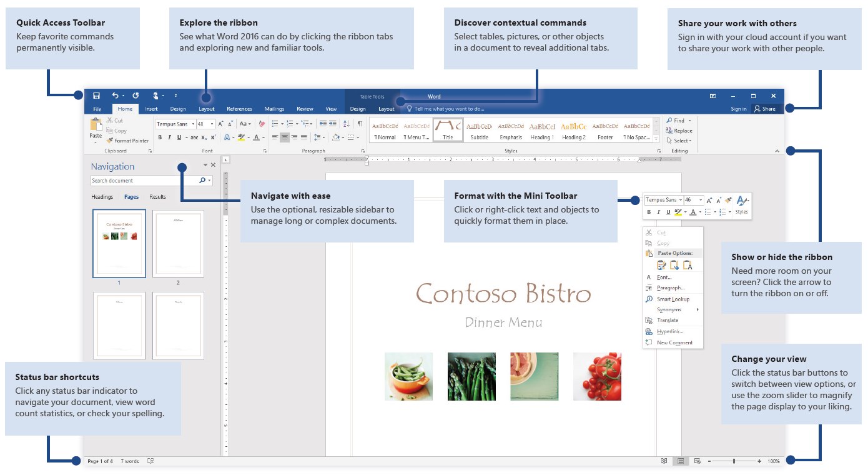Click the Save icon in Quick Access Toolbar

96,96
